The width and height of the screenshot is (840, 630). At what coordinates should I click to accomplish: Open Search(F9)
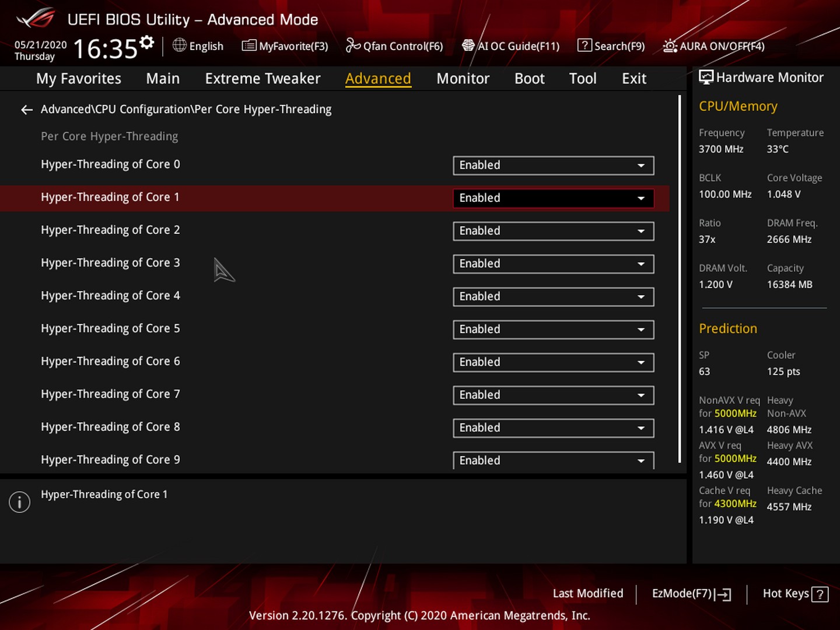coord(611,45)
